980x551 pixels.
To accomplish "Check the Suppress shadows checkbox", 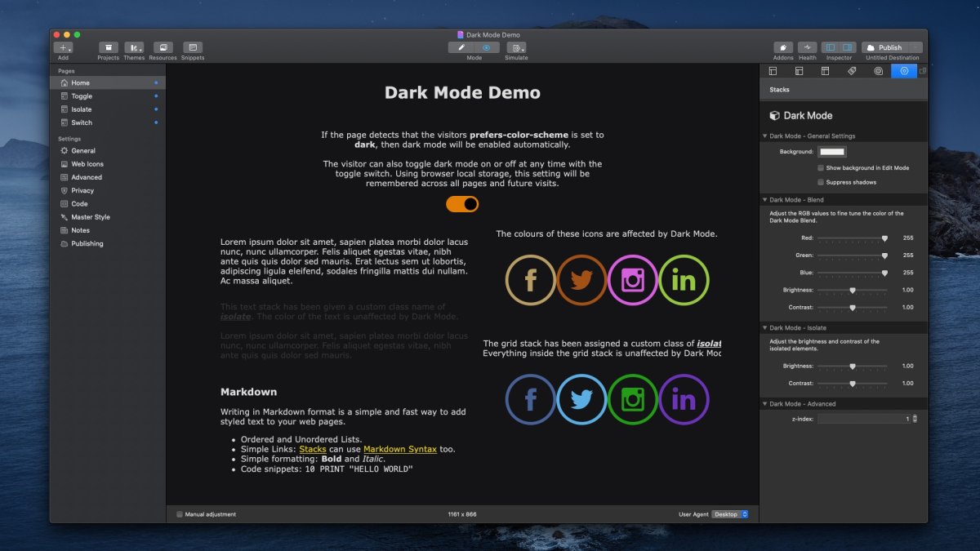I will point(821,182).
